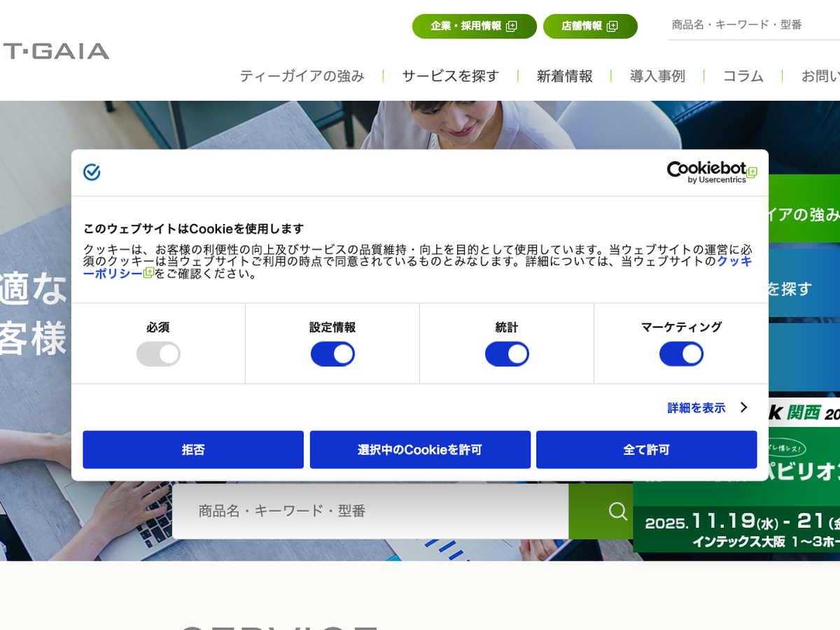Image resolution: width=840 pixels, height=630 pixels.
Task: Open the 店舗情報 external link button
Action: pos(589,27)
